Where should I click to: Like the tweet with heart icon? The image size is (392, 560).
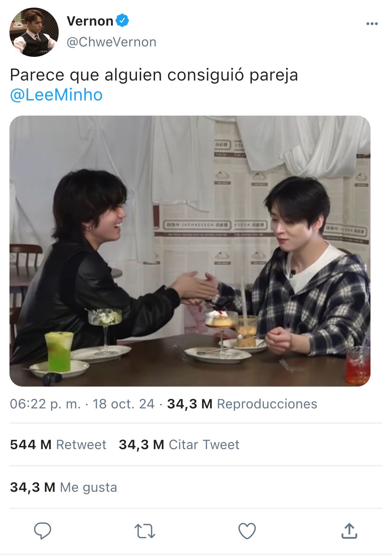(x=247, y=531)
